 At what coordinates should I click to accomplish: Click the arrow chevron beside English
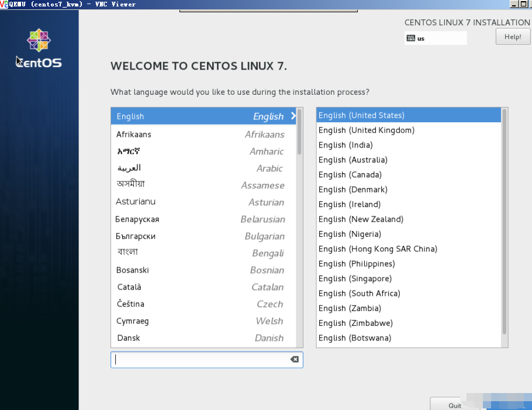coord(293,116)
